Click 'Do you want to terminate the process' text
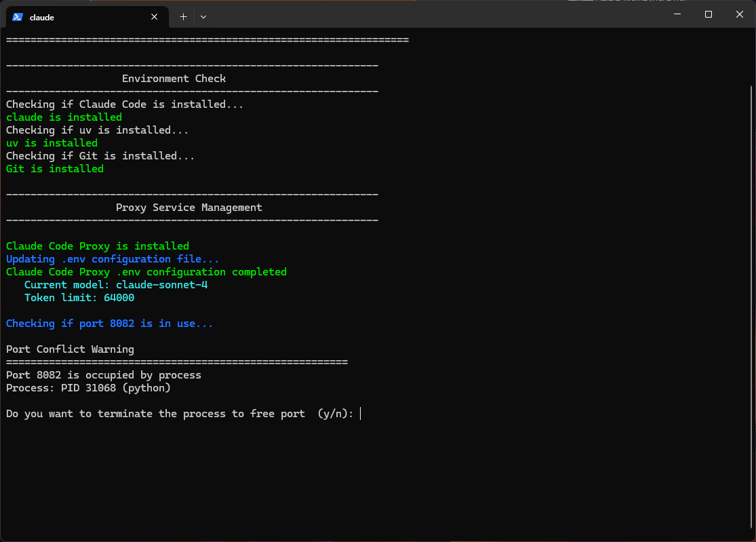The image size is (756, 542). [116, 414]
